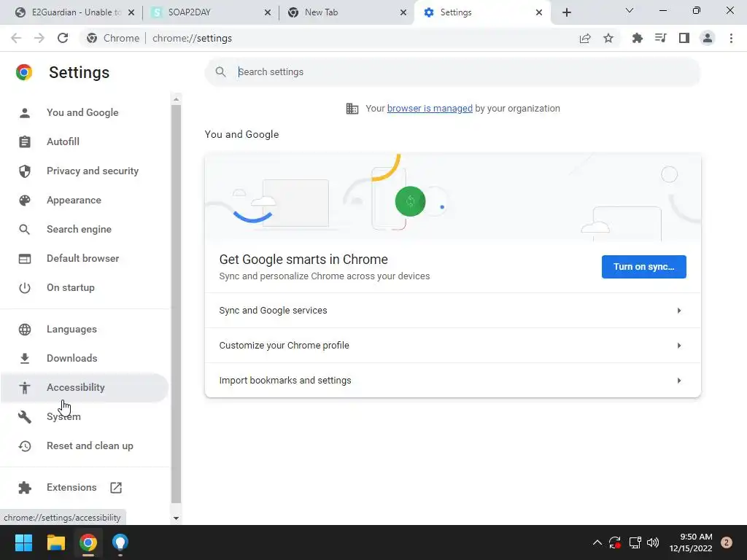Click the Extensions puzzle icon in sidebar
Image resolution: width=747 pixels, height=560 pixels.
(x=25, y=488)
